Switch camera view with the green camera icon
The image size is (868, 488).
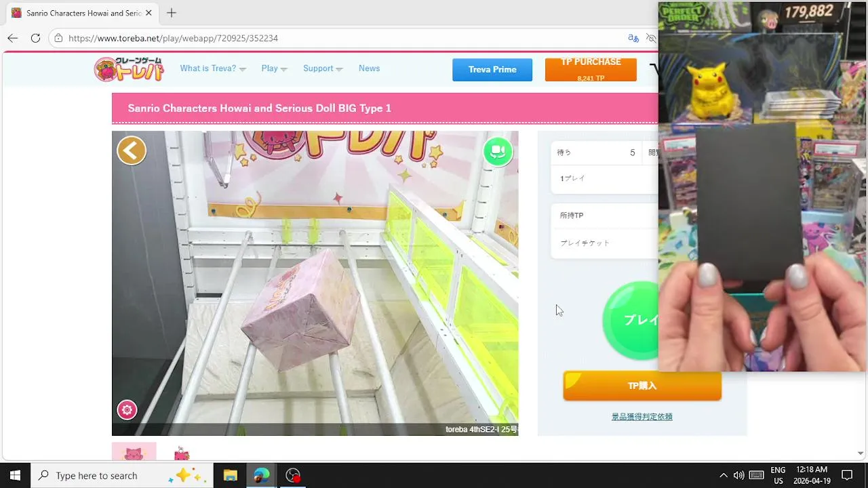pyautogui.click(x=498, y=151)
